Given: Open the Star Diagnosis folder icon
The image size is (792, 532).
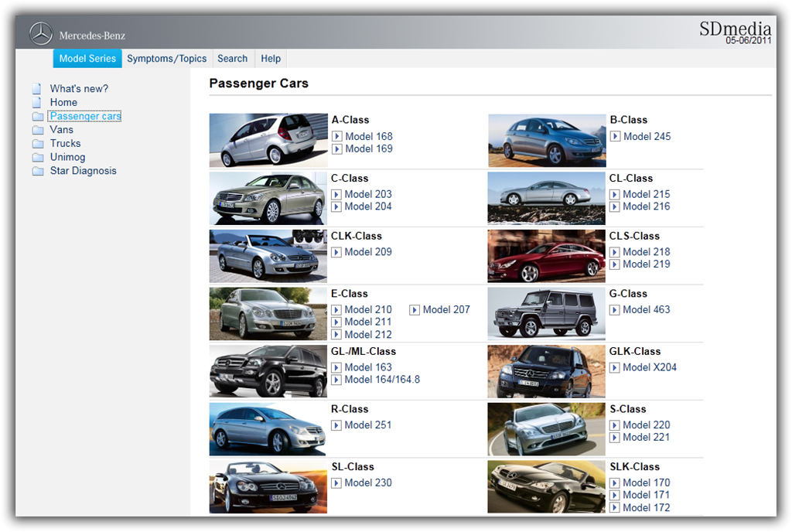Looking at the screenshot, I should click(38, 171).
